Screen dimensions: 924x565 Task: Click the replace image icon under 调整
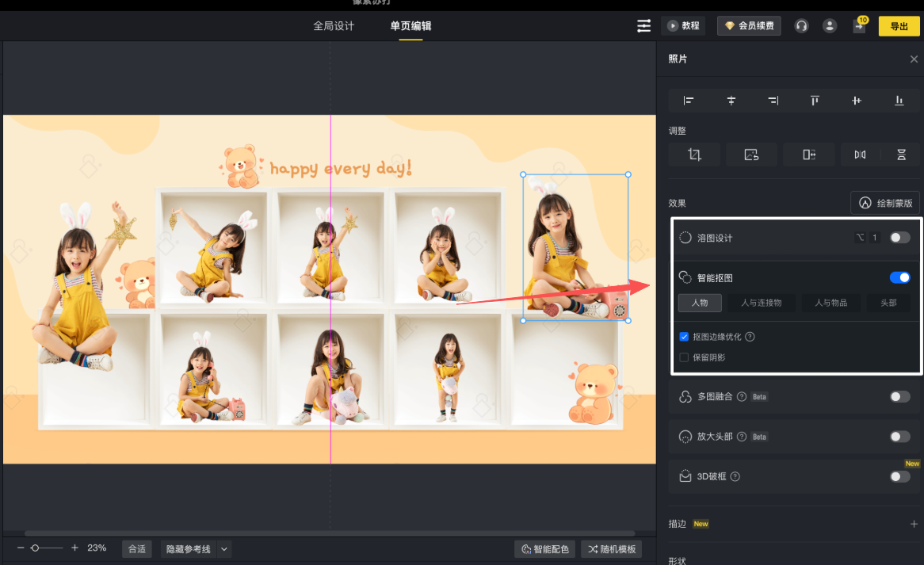click(752, 155)
